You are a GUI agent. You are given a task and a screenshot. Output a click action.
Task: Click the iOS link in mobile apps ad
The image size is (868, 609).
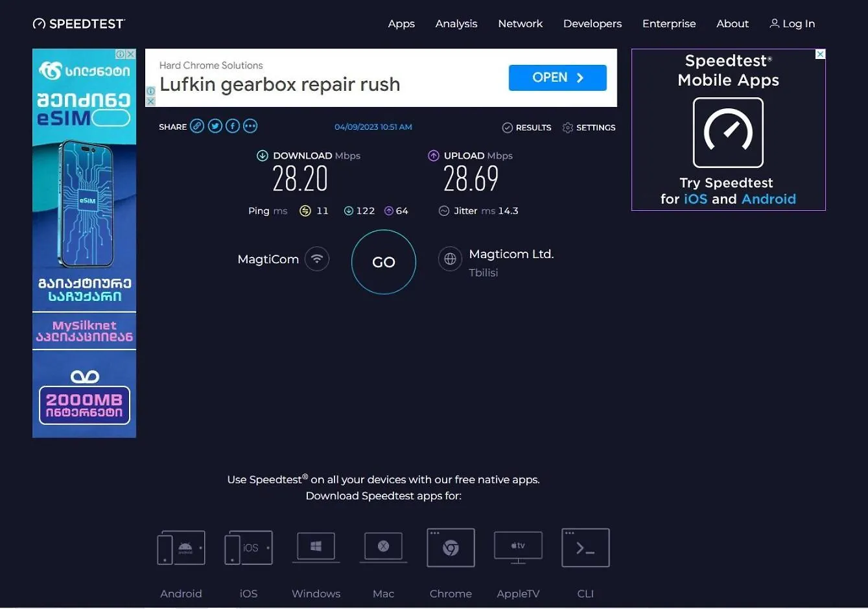[696, 199]
